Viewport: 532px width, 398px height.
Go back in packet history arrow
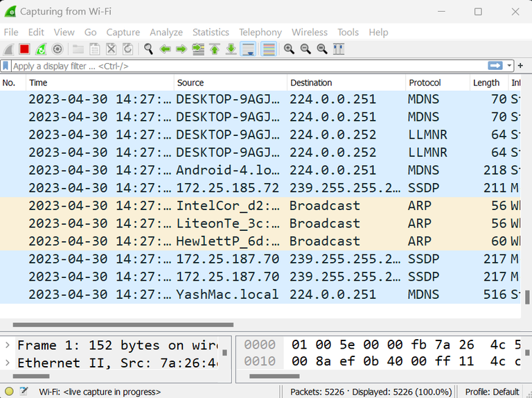166,49
